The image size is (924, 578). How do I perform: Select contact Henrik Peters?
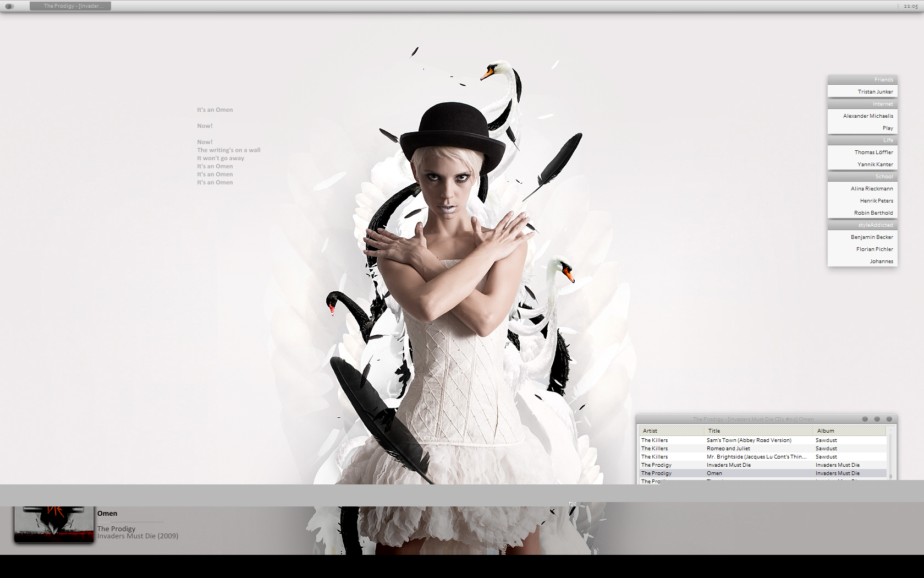[862, 201]
